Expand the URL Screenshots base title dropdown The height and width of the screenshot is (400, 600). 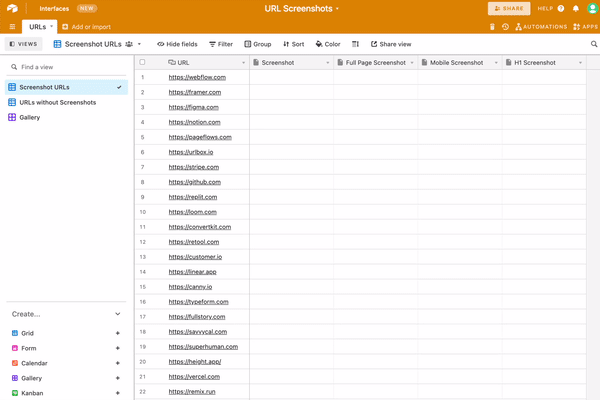pyautogui.click(x=338, y=8)
